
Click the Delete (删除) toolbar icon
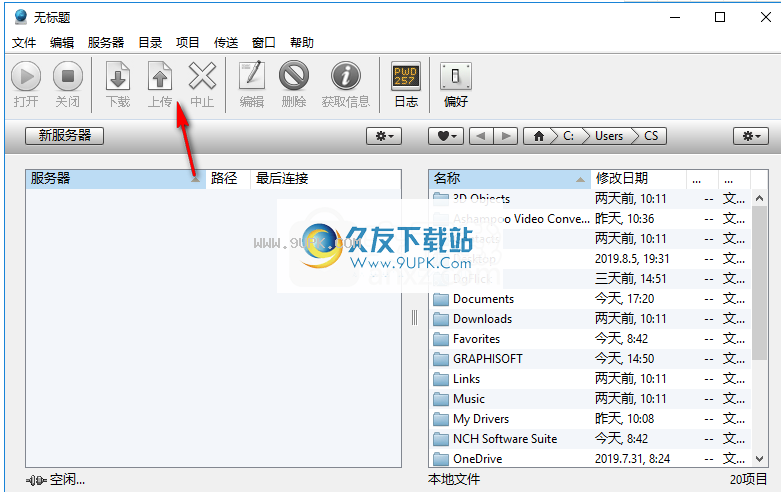pyautogui.click(x=294, y=77)
